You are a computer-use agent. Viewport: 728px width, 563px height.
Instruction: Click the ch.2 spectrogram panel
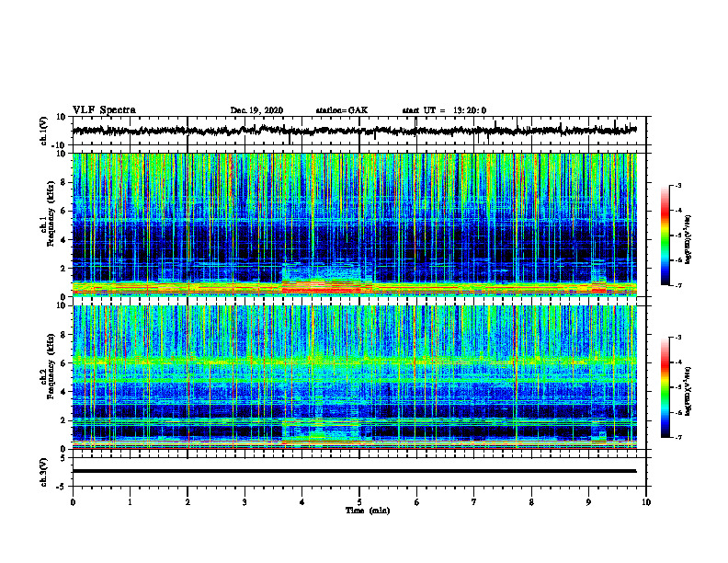(354, 377)
